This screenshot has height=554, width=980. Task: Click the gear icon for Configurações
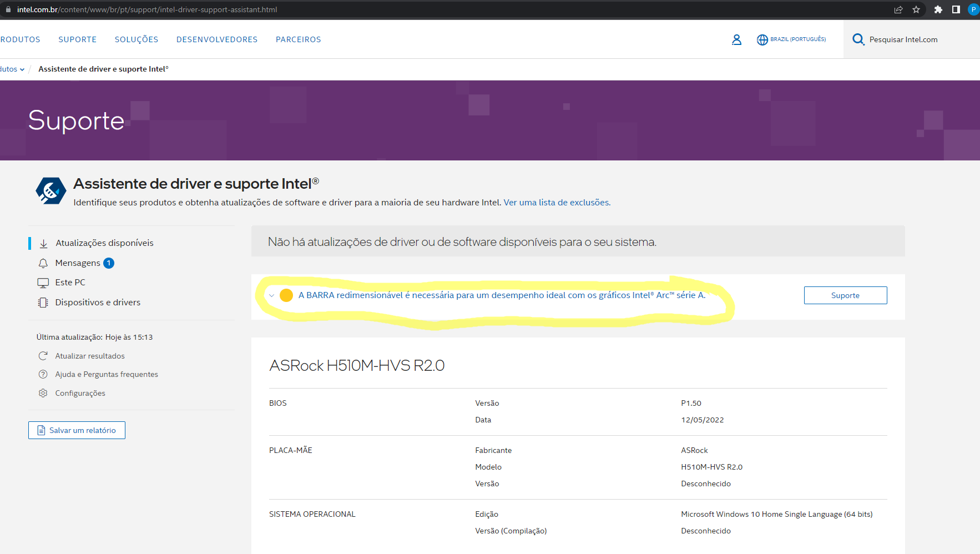[x=43, y=393]
